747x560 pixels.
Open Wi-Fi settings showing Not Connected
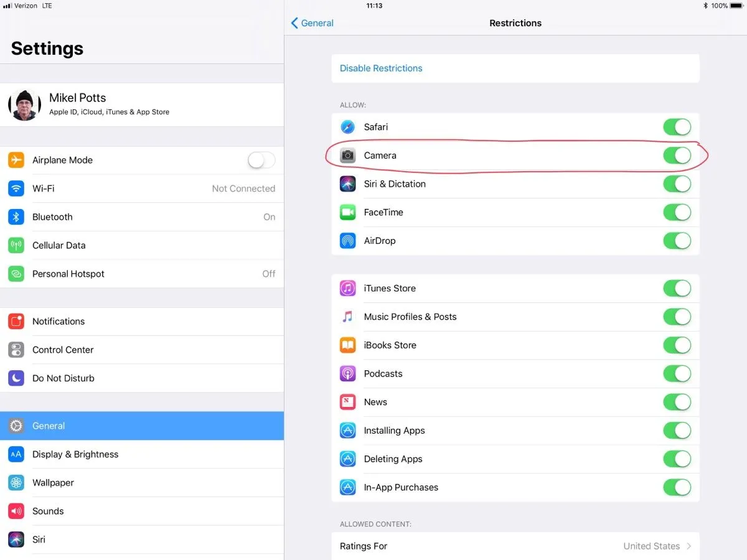(x=142, y=189)
